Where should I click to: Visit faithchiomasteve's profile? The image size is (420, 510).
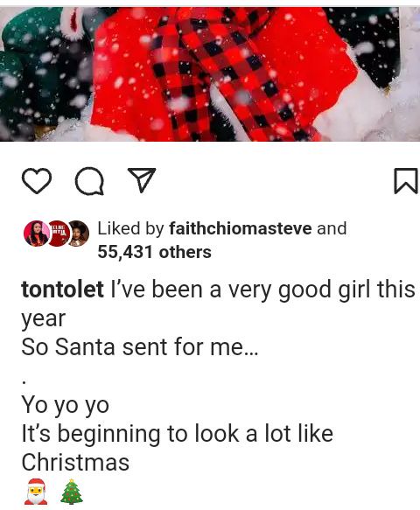point(241,228)
